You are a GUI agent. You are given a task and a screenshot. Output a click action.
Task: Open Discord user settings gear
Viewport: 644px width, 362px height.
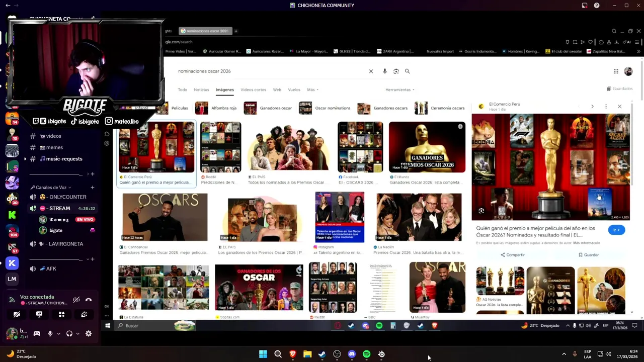click(89, 333)
